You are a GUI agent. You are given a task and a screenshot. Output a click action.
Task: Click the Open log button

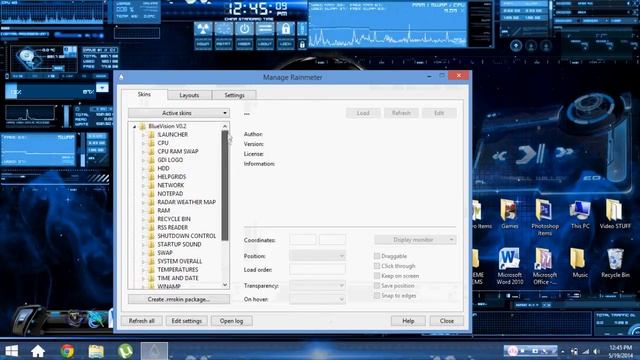pyautogui.click(x=231, y=321)
